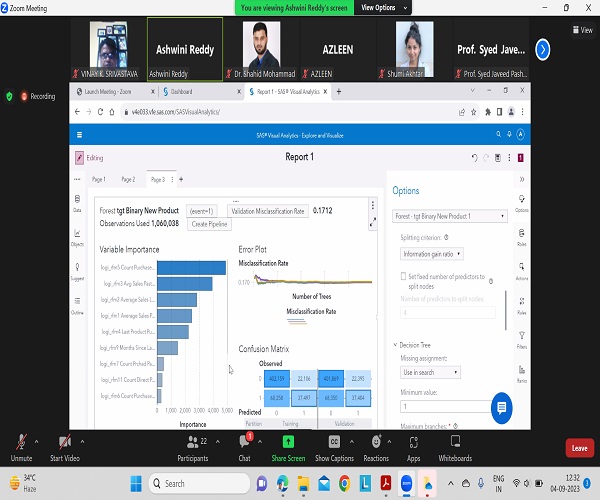Click the Create Pipeline button
This screenshot has height=500, width=600.
coord(209,224)
